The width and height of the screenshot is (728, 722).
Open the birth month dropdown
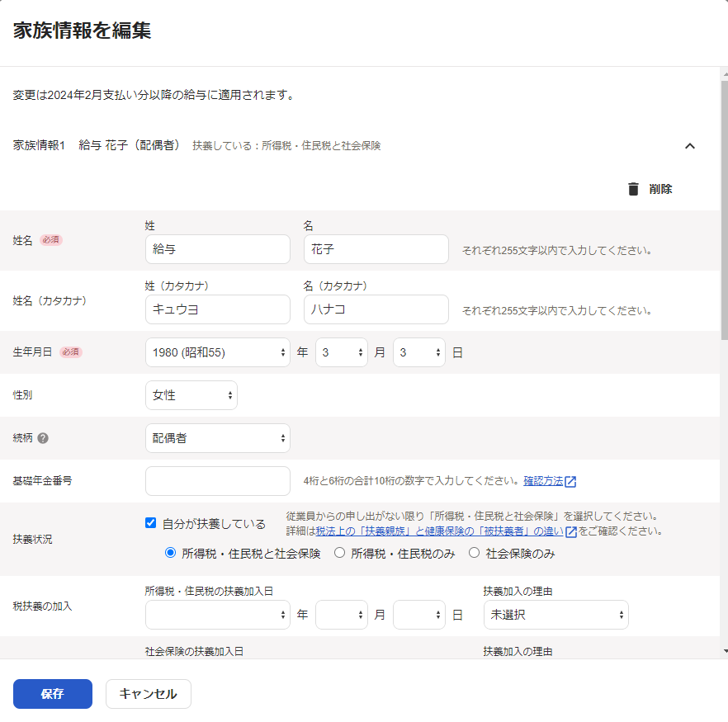point(341,352)
